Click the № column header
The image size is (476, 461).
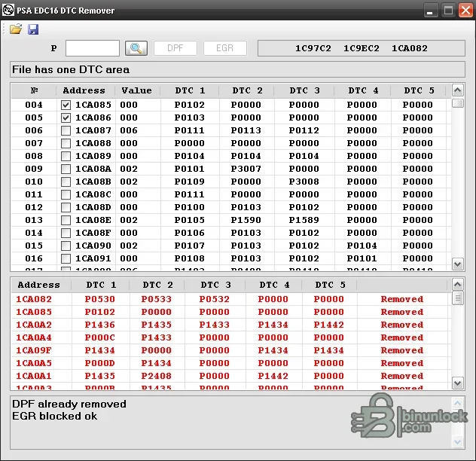[x=34, y=90]
